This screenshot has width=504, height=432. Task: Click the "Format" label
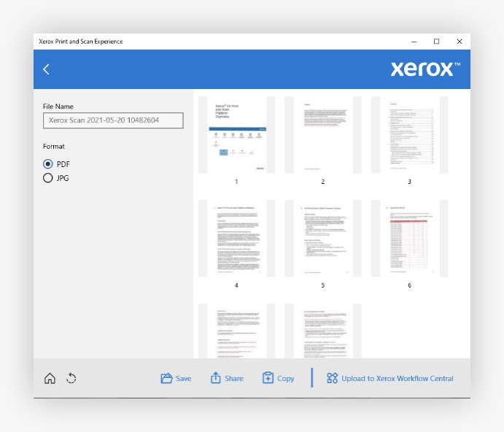coord(54,147)
